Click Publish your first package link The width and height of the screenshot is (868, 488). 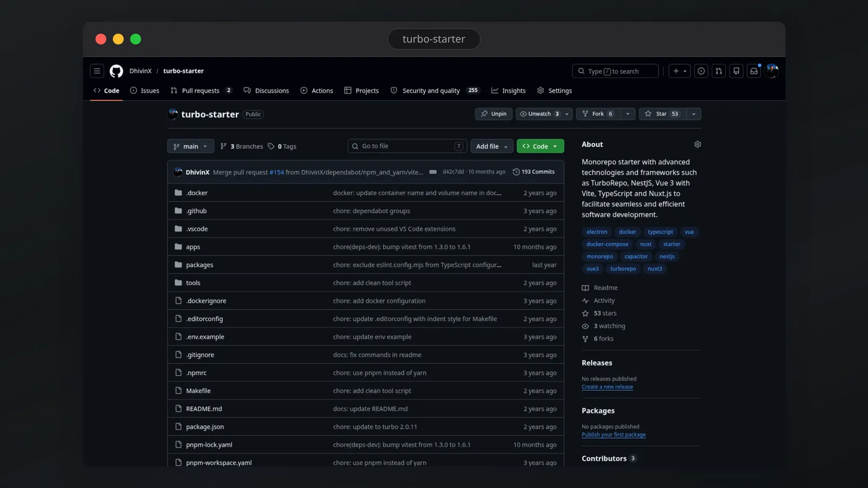(x=614, y=435)
